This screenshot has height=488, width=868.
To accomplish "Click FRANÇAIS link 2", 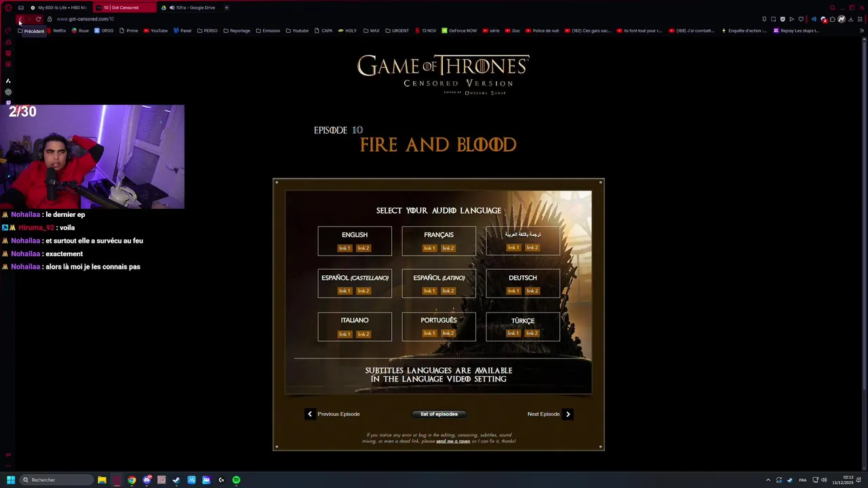I will [x=448, y=248].
